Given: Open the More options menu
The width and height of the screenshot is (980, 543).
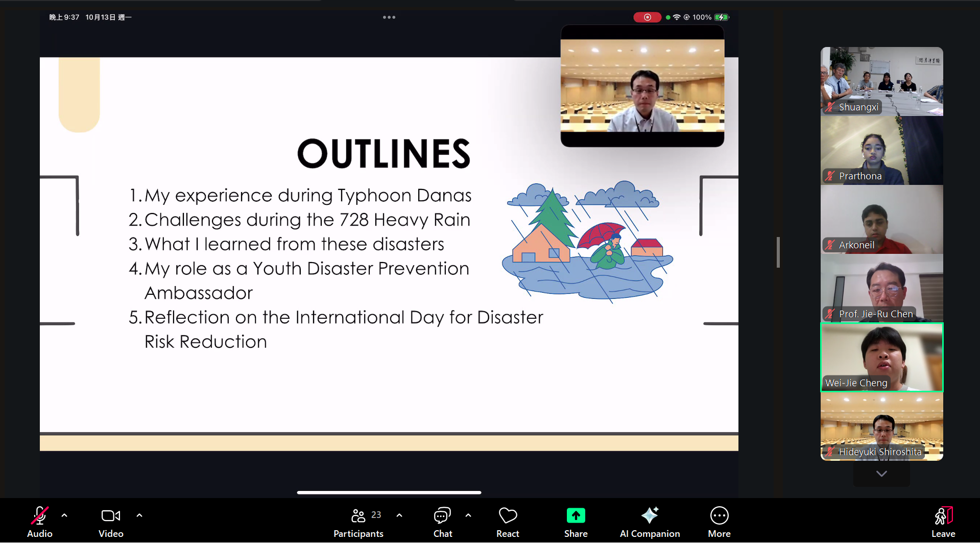Looking at the screenshot, I should click(719, 521).
